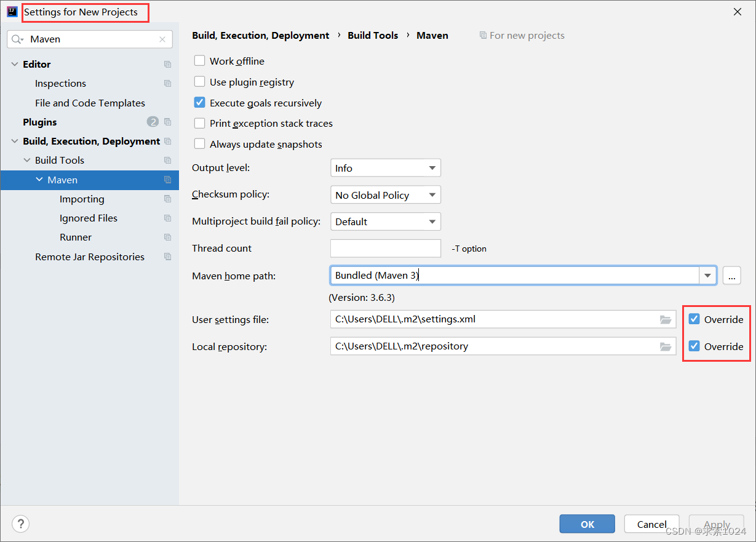Click the icon beside Remote Jar Repositories
This screenshot has height=542, width=756.
coord(167,257)
